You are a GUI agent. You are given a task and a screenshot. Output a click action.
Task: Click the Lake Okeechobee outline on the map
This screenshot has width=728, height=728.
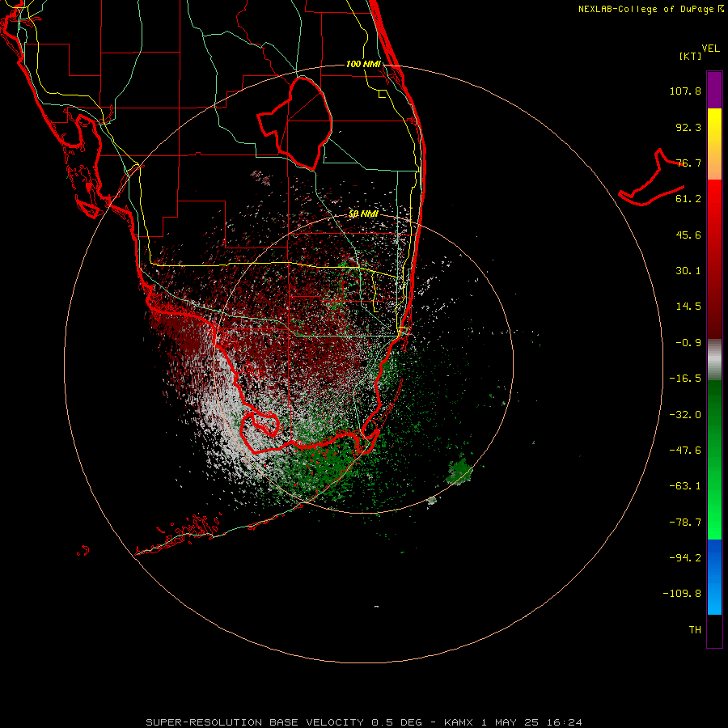[295, 122]
